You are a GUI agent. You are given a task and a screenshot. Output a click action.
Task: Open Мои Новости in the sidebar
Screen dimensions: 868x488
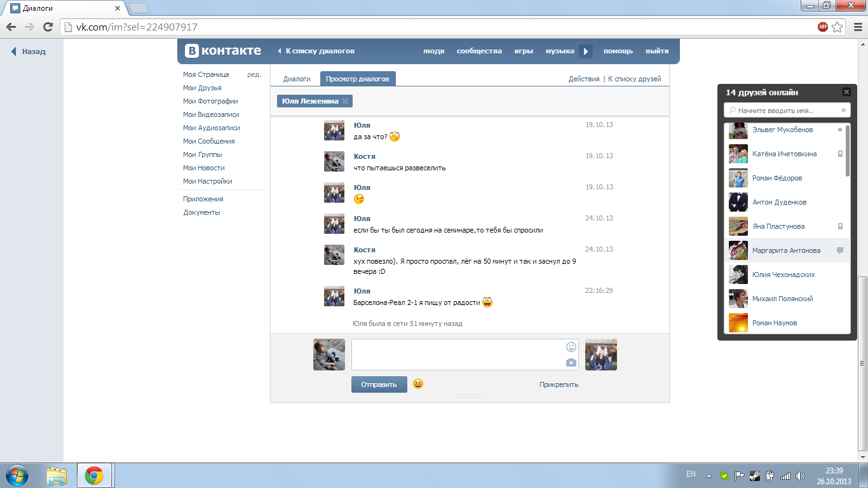click(203, 168)
